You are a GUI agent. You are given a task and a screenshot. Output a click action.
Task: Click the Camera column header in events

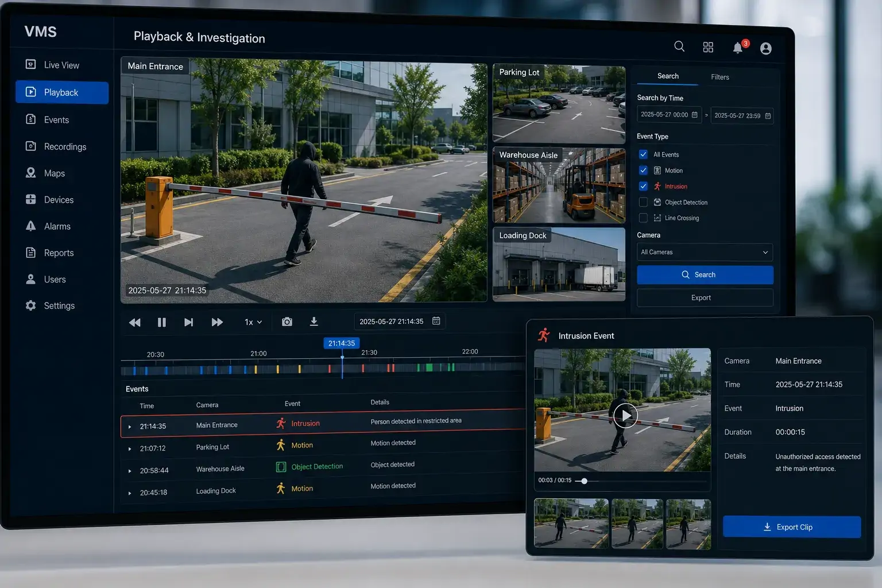(207, 405)
